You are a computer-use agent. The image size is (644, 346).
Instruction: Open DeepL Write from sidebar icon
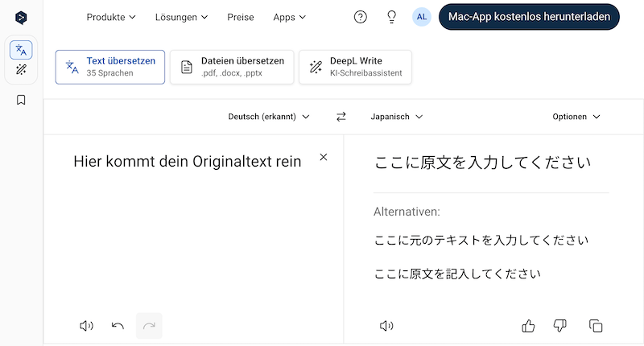[x=21, y=71]
